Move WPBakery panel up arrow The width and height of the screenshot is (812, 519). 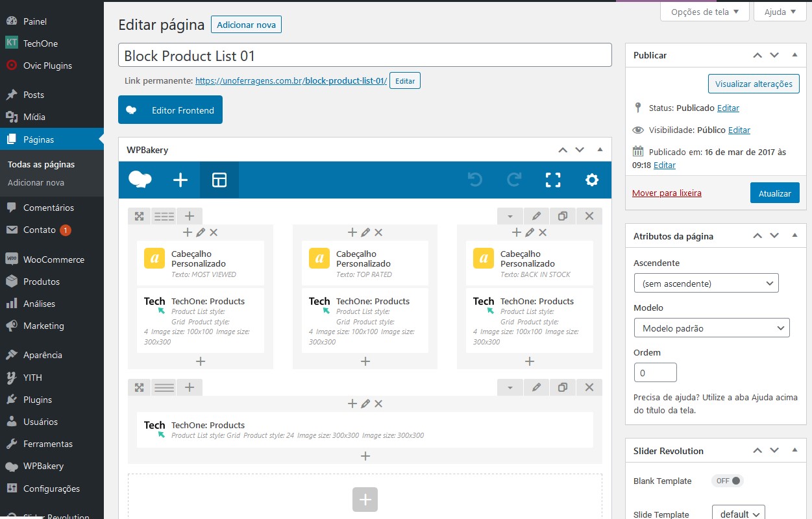(x=563, y=150)
